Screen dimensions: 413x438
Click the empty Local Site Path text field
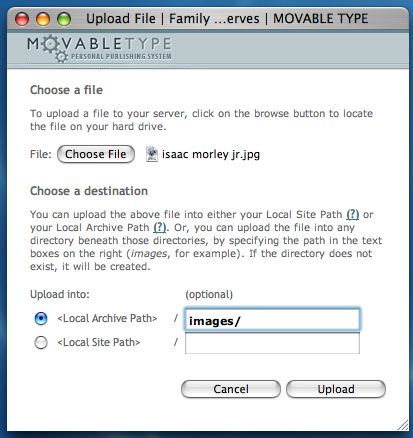point(272,343)
